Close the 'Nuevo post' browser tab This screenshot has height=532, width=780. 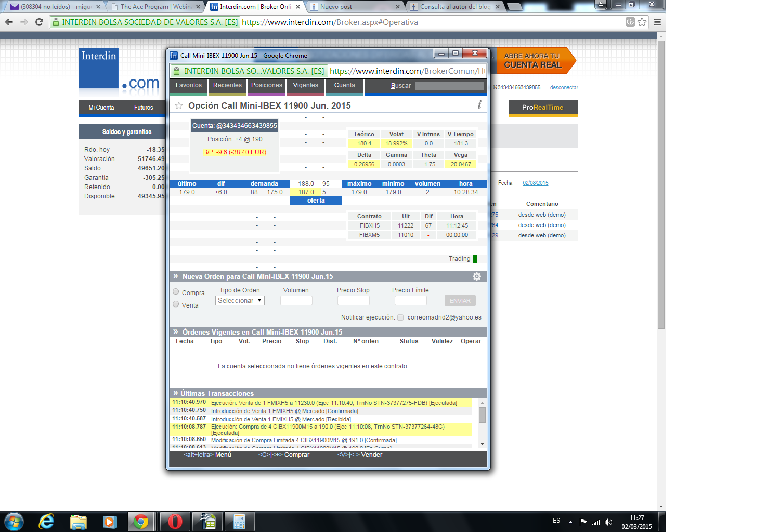(398, 7)
